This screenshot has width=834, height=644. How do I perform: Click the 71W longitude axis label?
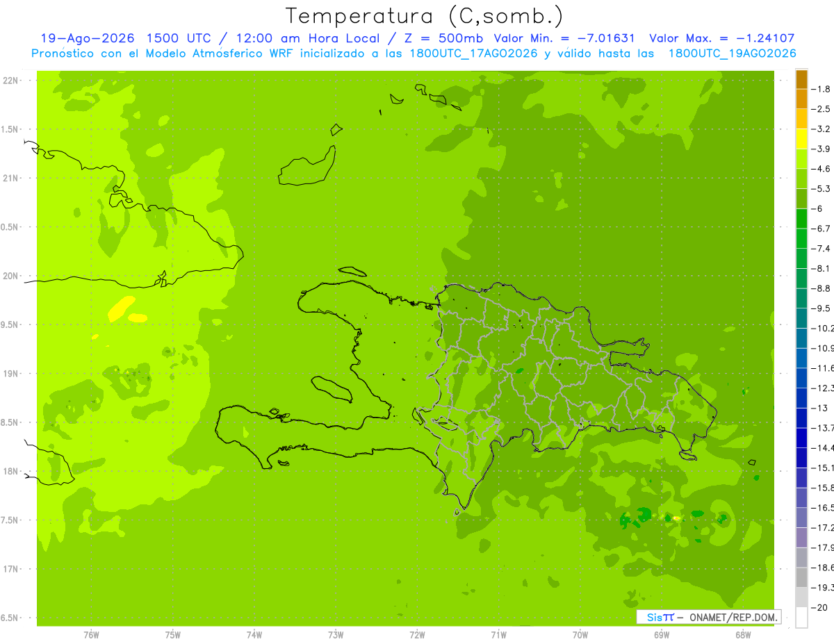[x=498, y=635]
